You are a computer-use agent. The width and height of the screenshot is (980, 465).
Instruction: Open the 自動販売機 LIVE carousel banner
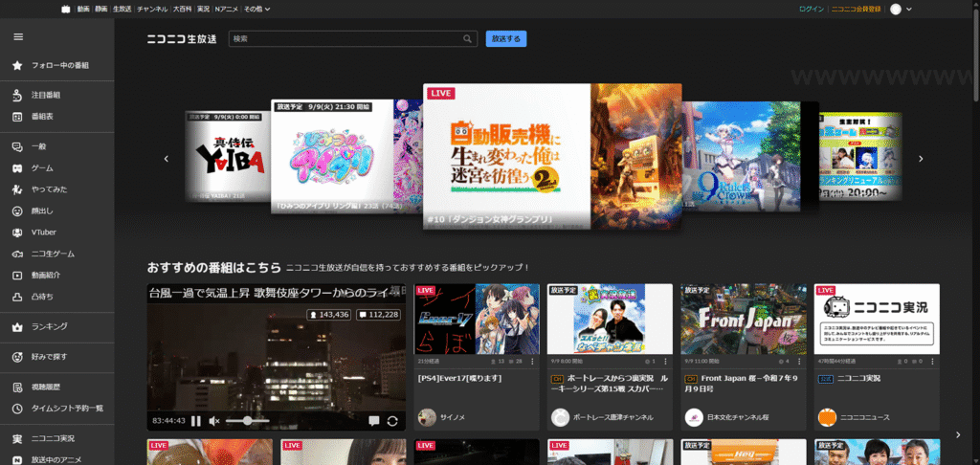pyautogui.click(x=552, y=156)
